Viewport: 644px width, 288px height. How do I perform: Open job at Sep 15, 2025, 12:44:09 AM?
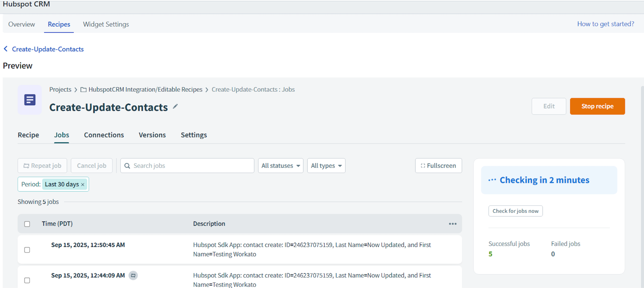[x=88, y=275]
